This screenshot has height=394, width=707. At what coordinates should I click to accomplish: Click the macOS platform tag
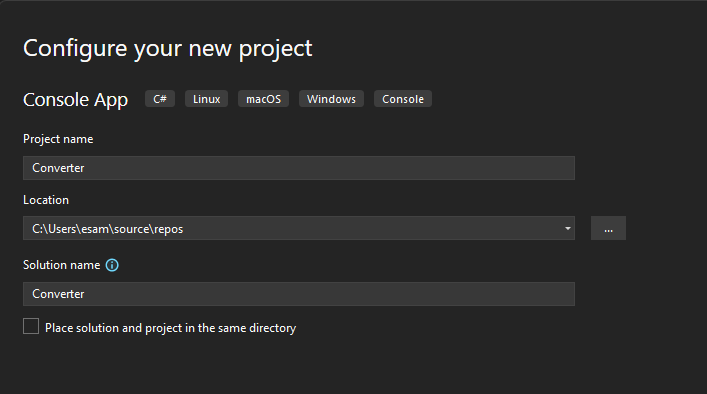click(263, 99)
